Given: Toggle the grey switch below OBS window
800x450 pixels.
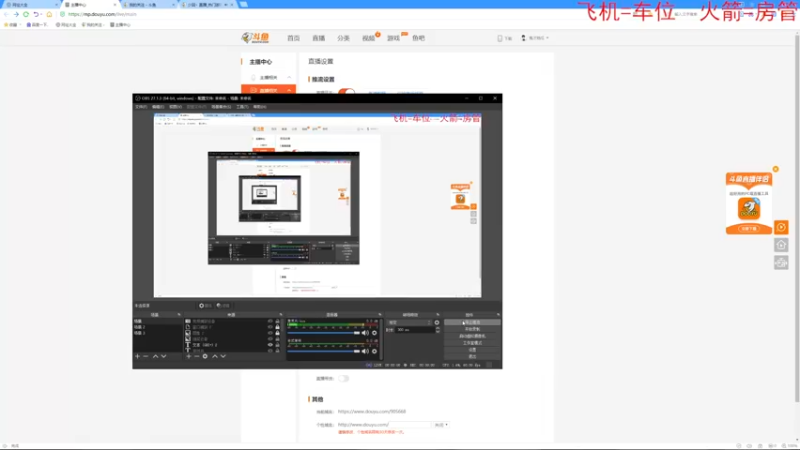Looking at the screenshot, I should (x=344, y=379).
